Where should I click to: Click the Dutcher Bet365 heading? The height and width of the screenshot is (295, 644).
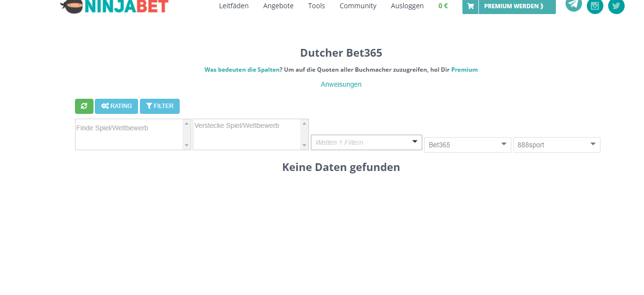(x=341, y=53)
